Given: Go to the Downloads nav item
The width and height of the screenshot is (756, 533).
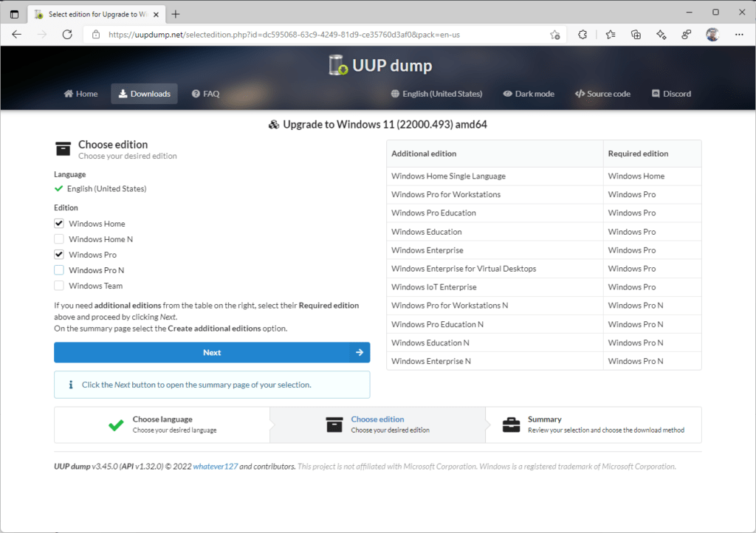Looking at the screenshot, I should click(x=145, y=94).
